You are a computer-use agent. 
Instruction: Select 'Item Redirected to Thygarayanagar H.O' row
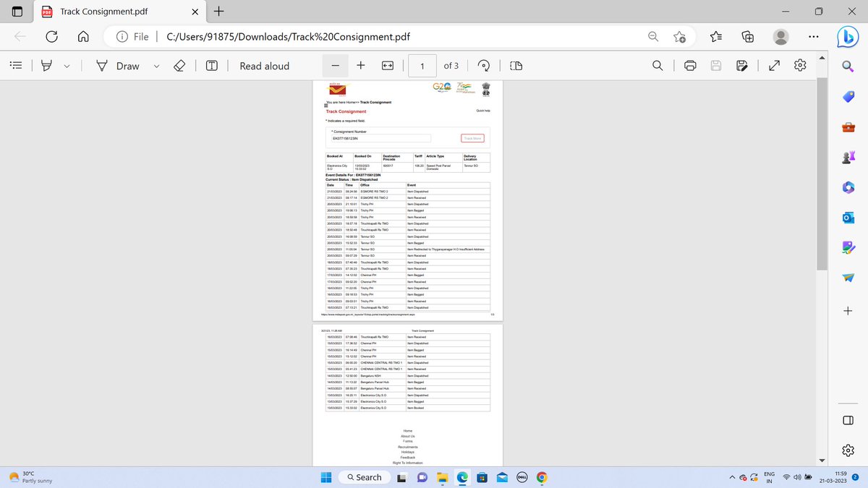(408, 249)
